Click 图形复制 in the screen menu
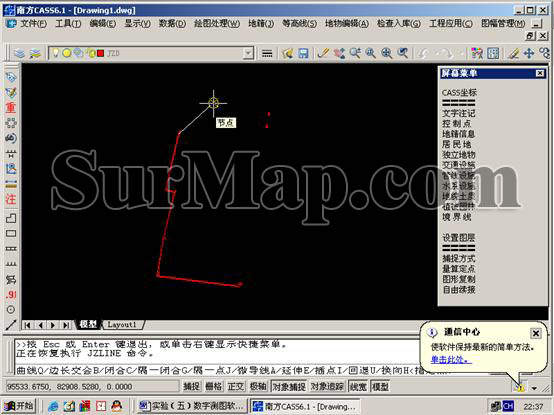Image resolution: width=554 pixels, height=415 pixels. pyautogui.click(x=459, y=279)
